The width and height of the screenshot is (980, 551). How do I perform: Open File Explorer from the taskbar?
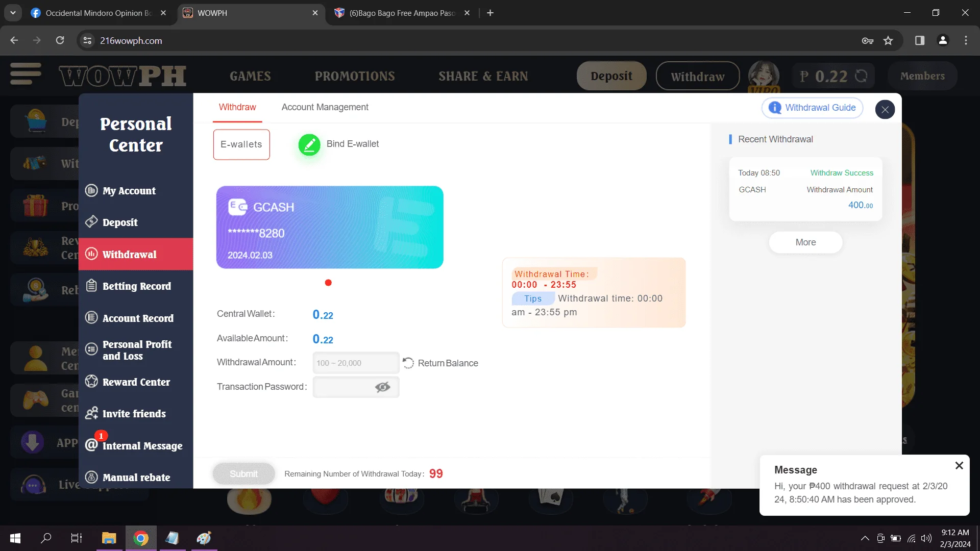click(109, 538)
